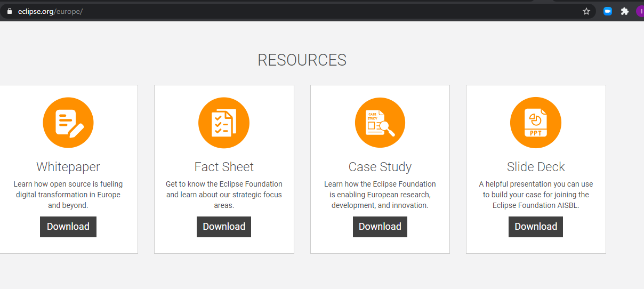Click the Slide Deck PPT icon

point(536,123)
